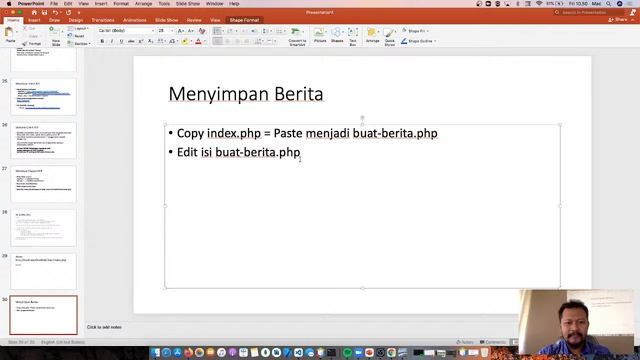The image size is (640, 360).
Task: Click the Share button
Action: tap(618, 20)
